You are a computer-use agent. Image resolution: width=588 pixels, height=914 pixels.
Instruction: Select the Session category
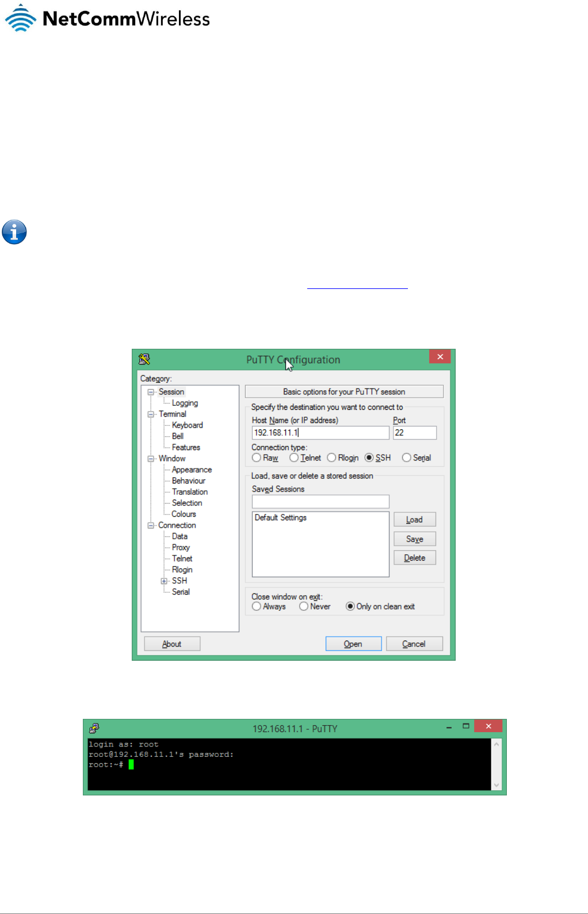[x=171, y=392]
